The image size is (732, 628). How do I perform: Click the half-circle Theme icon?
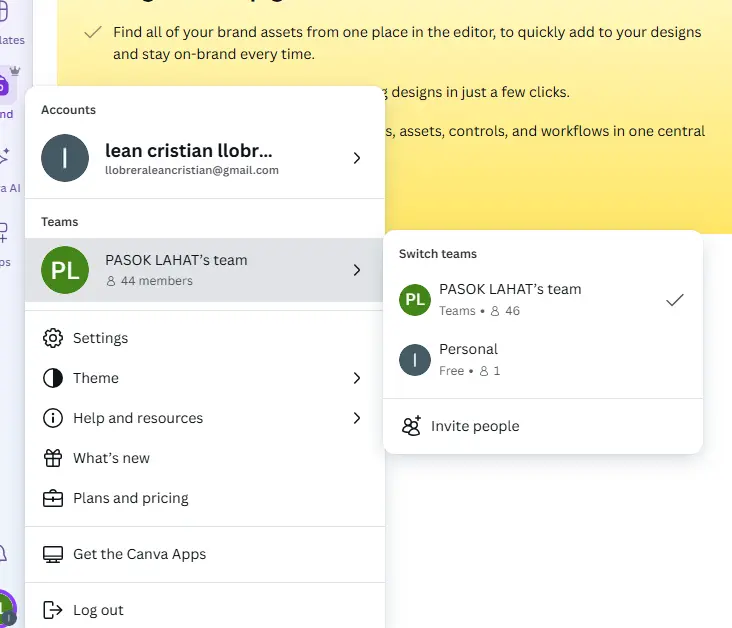[x=53, y=378]
